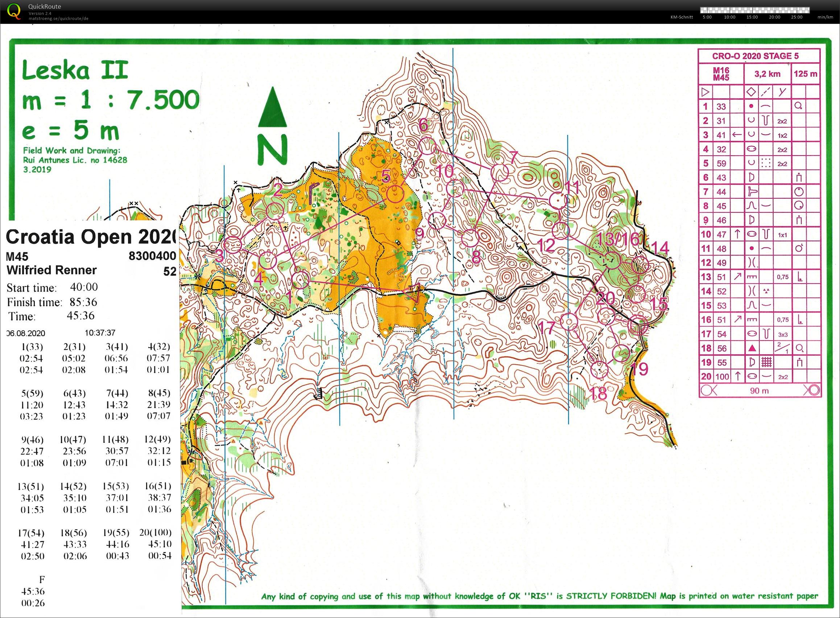
Task: Click control circle 6 on the map
Action: coord(427,146)
